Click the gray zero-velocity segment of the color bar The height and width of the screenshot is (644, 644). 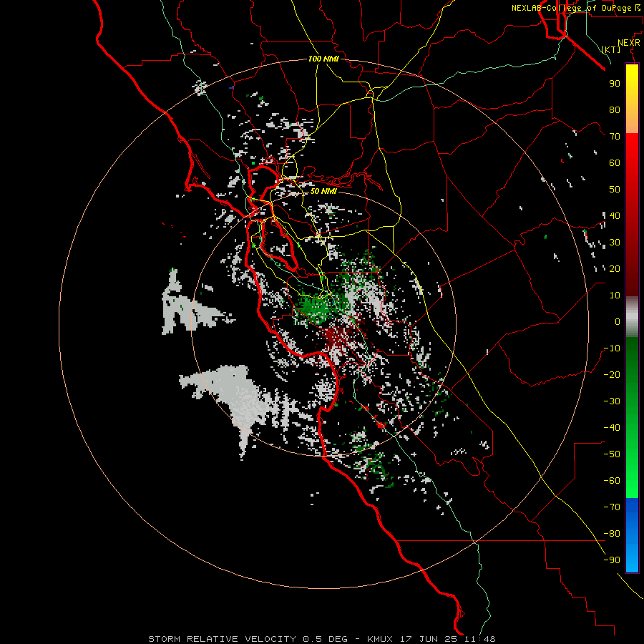(632, 317)
